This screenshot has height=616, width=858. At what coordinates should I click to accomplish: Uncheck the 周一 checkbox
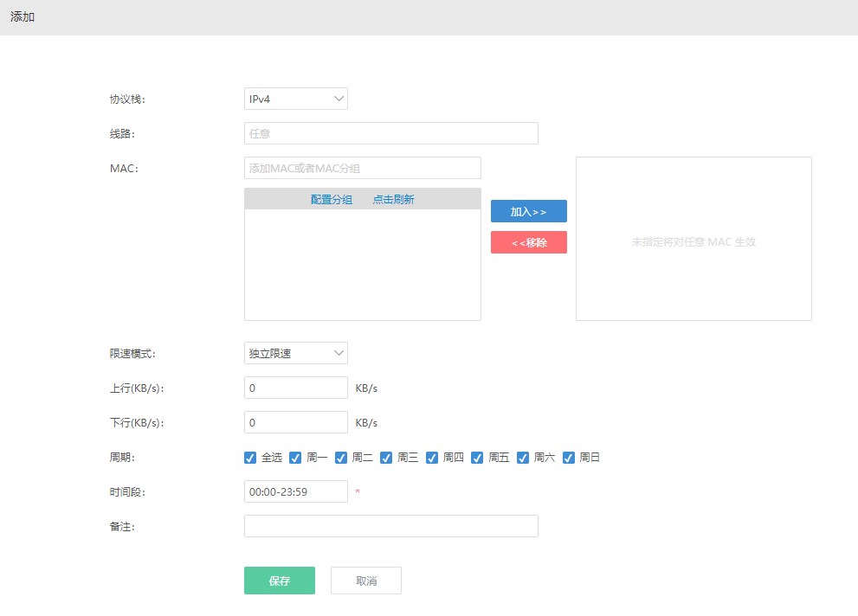[295, 458]
